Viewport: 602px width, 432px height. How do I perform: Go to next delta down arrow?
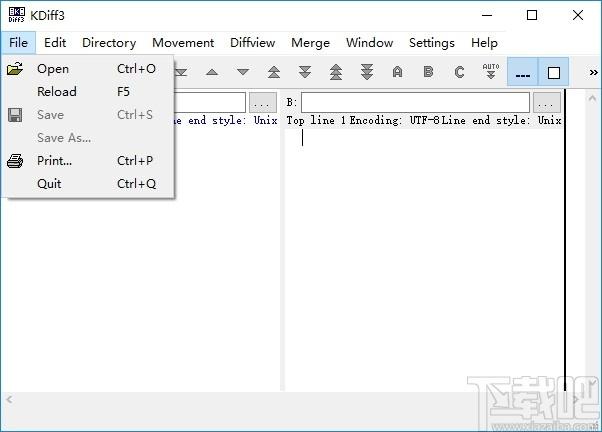tap(243, 72)
